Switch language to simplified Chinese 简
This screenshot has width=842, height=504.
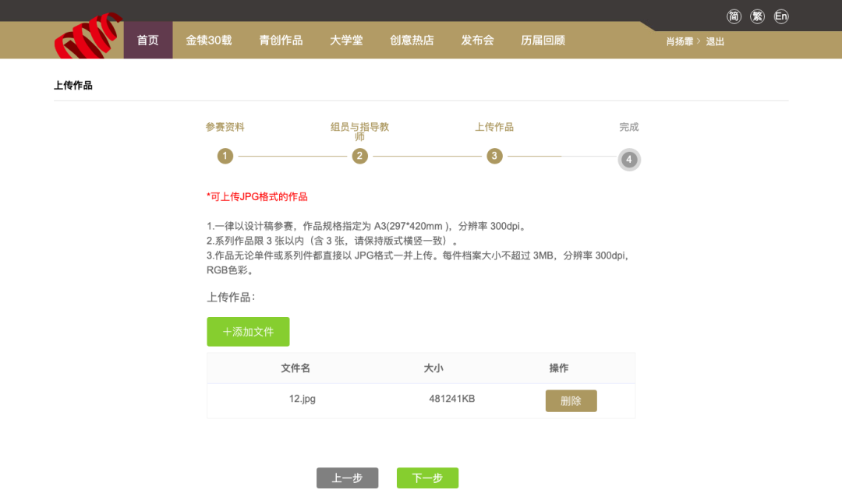[733, 16]
